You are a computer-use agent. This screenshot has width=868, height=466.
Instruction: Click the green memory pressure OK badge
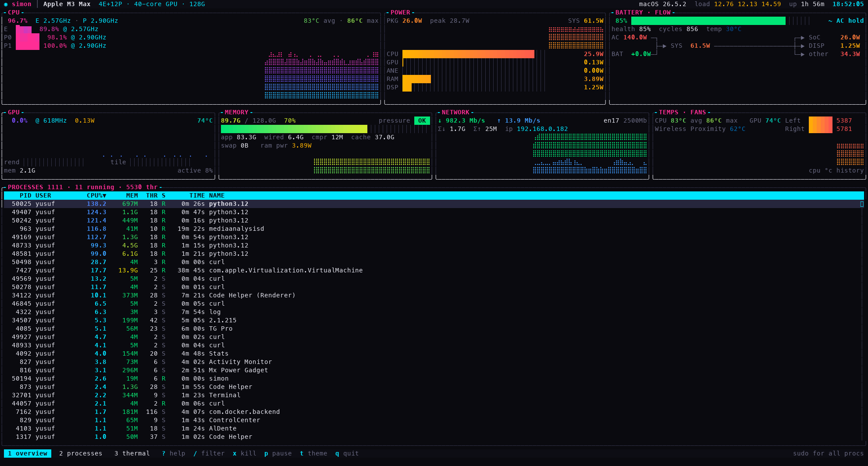tap(422, 120)
